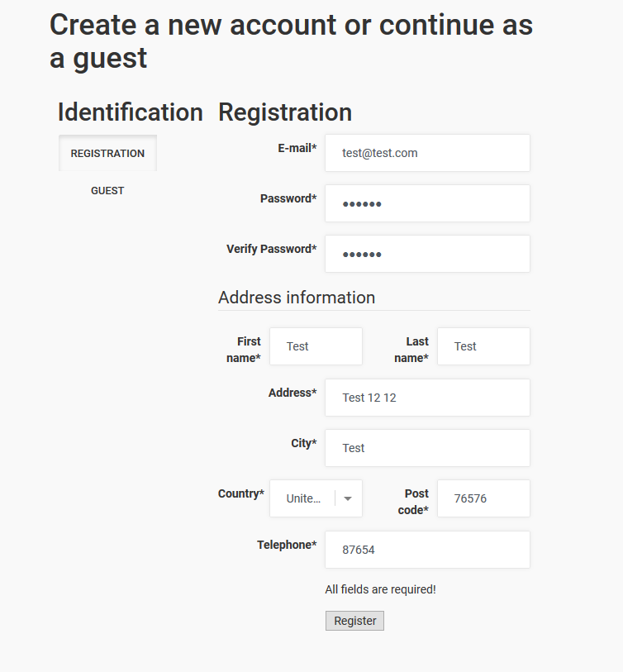Click the Telephone label
The height and width of the screenshot is (672, 623).
point(286,545)
